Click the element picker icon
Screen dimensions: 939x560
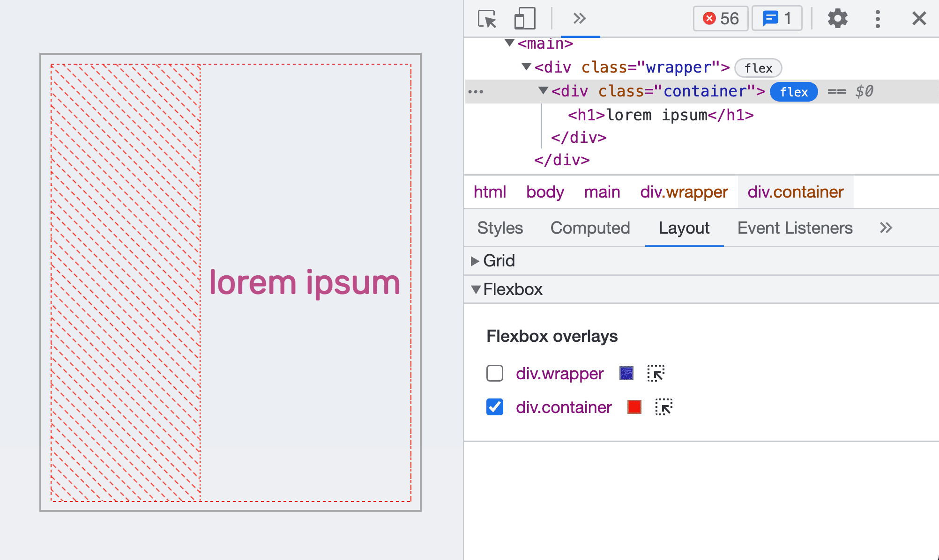point(487,19)
